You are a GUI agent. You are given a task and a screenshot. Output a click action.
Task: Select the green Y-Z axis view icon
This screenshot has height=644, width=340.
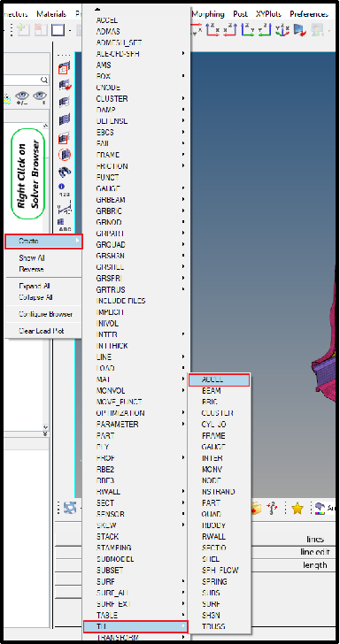265,29
